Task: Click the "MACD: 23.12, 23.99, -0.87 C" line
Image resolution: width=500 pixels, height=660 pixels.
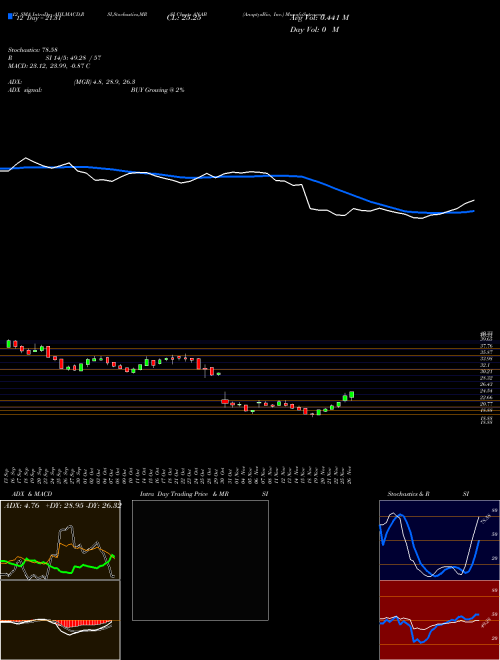Action: tap(49, 66)
